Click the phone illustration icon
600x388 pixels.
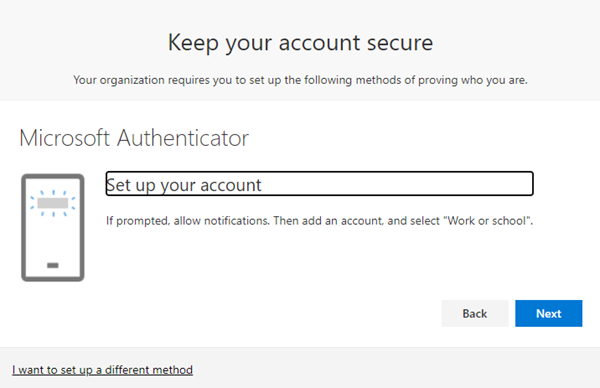pyautogui.click(x=53, y=228)
